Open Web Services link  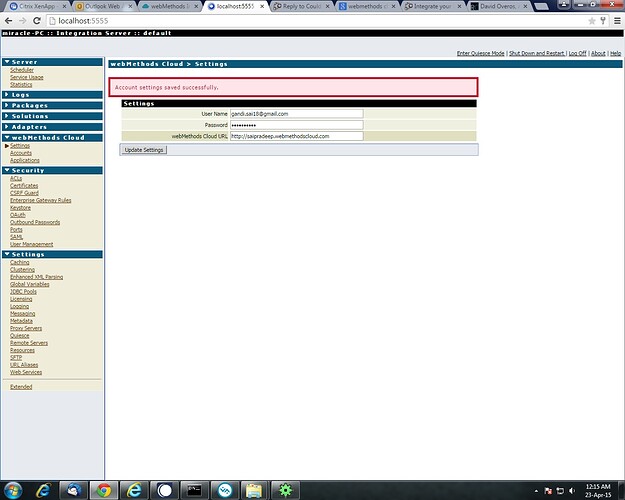(26, 372)
